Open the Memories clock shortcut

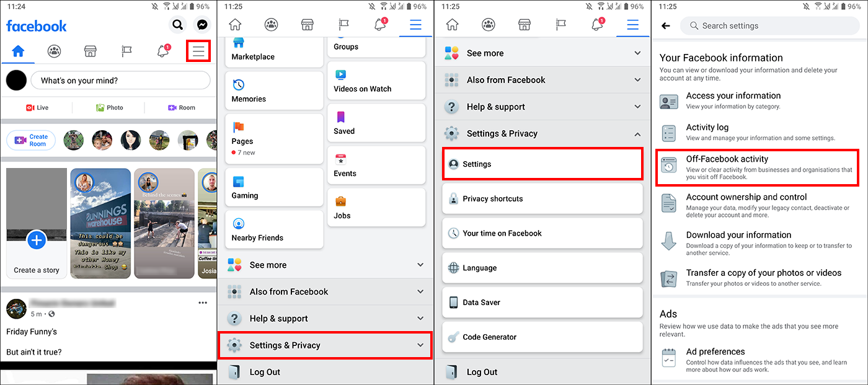click(x=274, y=91)
